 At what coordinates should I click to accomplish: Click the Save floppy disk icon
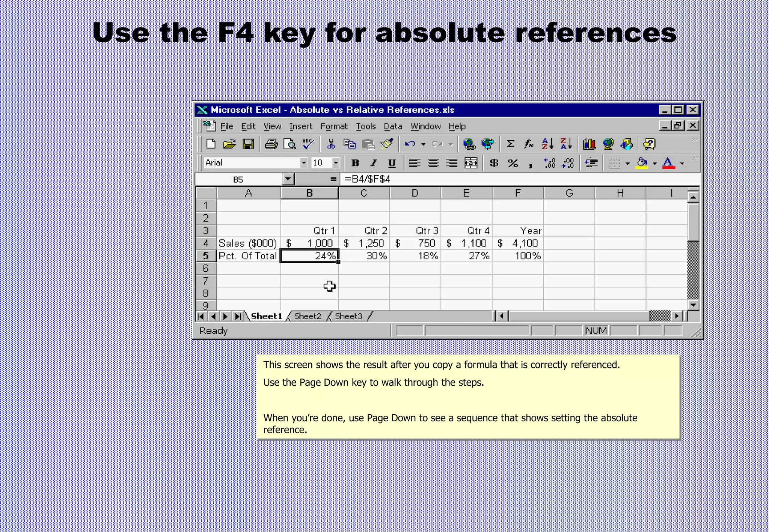[x=248, y=144]
